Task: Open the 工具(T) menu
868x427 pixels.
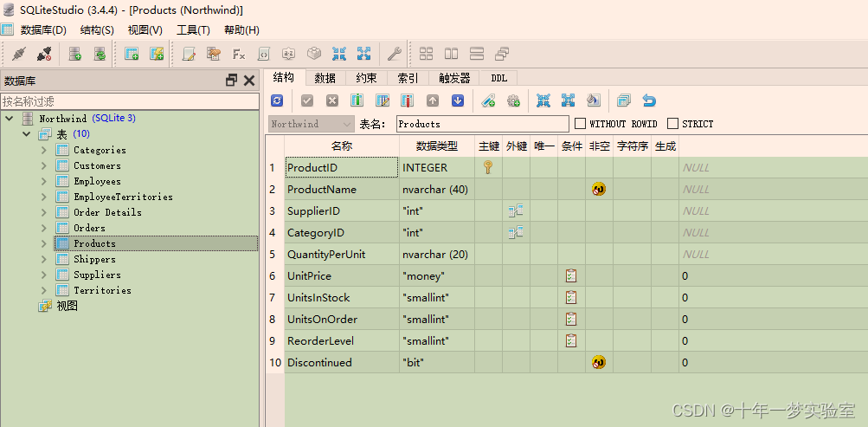Action: (193, 30)
